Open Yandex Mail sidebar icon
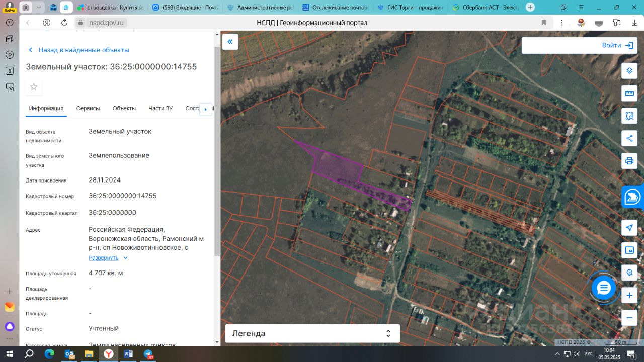The height and width of the screenshot is (362, 644). [x=10, y=307]
